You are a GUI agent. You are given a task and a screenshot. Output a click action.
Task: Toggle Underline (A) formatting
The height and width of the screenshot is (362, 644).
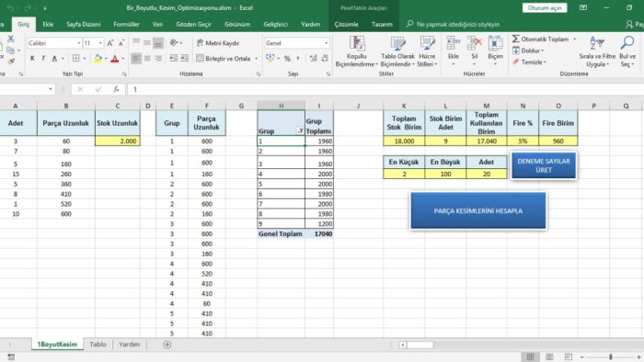click(54, 59)
